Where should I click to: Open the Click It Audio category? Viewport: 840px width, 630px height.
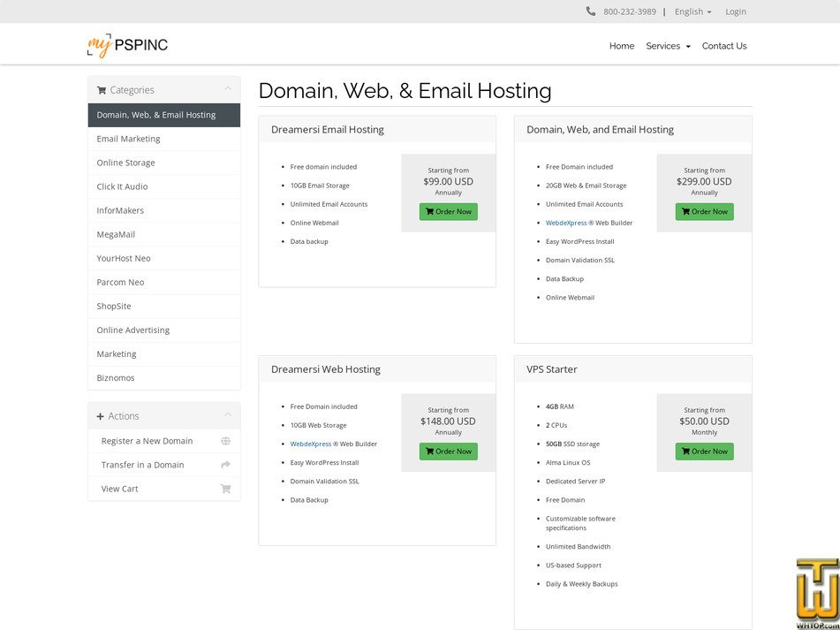[x=164, y=186]
